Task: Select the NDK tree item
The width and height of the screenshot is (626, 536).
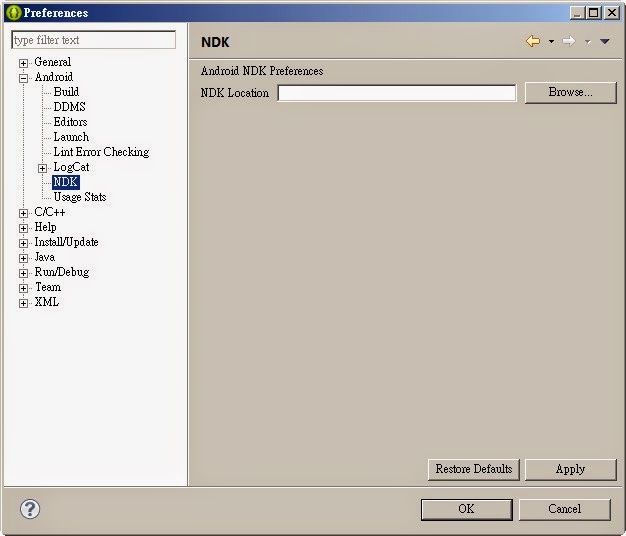Action: coord(65,182)
